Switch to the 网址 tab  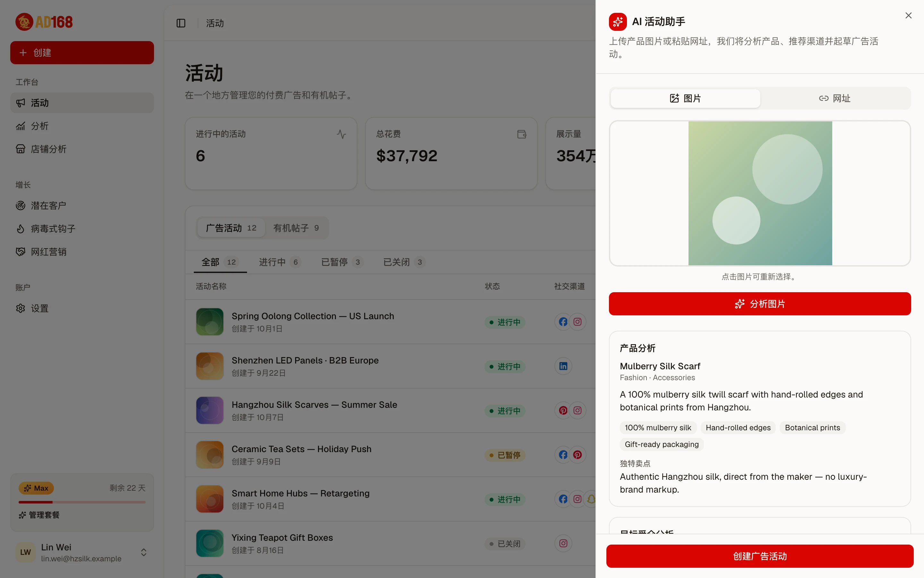click(835, 99)
